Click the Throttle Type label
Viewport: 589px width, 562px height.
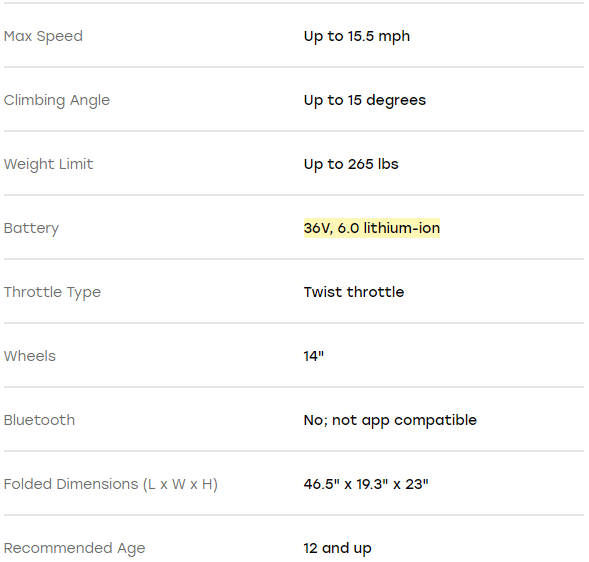[x=52, y=292]
